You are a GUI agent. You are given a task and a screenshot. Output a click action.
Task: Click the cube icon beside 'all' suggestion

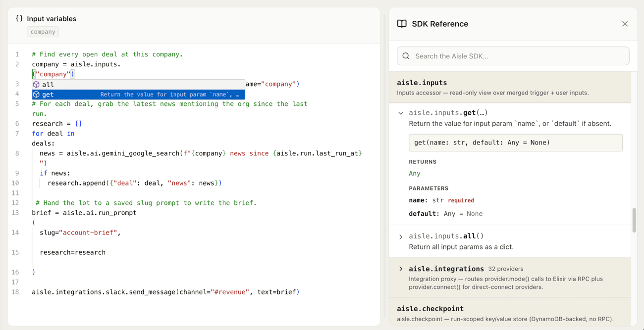[36, 85]
